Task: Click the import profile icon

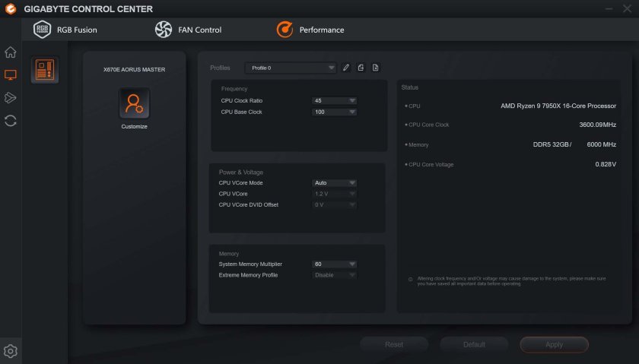Action: click(376, 68)
